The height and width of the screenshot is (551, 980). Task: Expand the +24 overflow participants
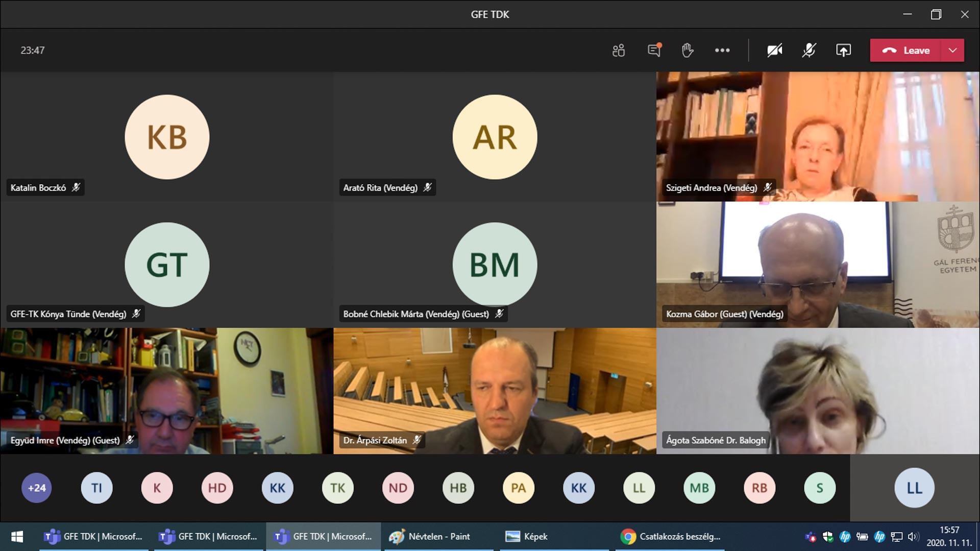(x=37, y=488)
